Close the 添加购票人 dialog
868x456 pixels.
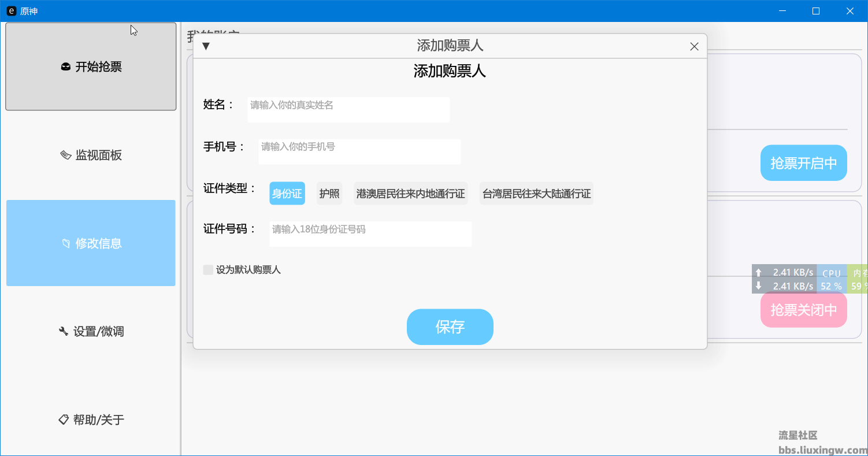pyautogui.click(x=695, y=46)
